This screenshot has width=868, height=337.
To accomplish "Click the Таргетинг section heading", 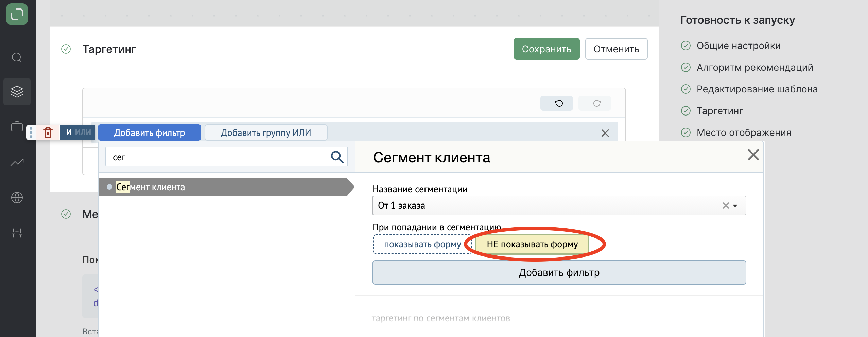I will 109,49.
